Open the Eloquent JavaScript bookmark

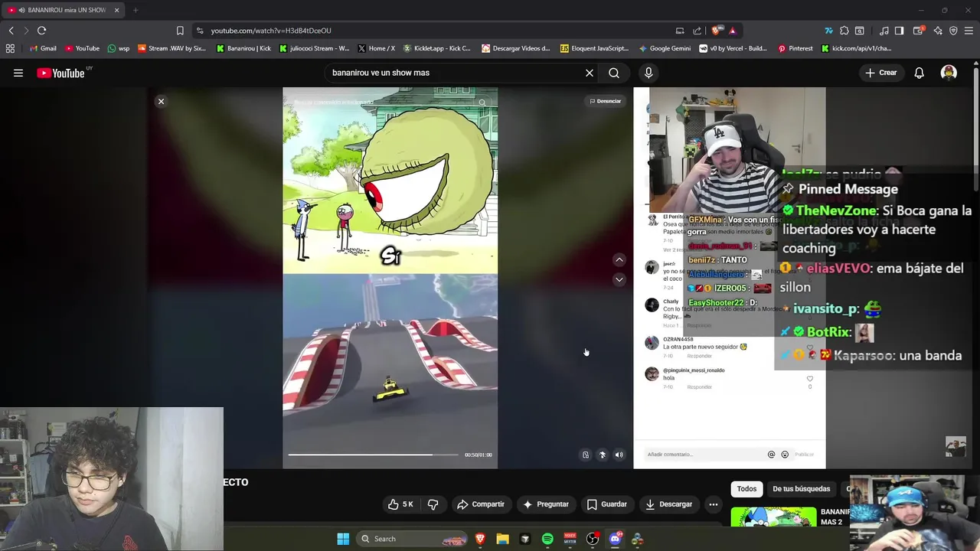(x=595, y=48)
